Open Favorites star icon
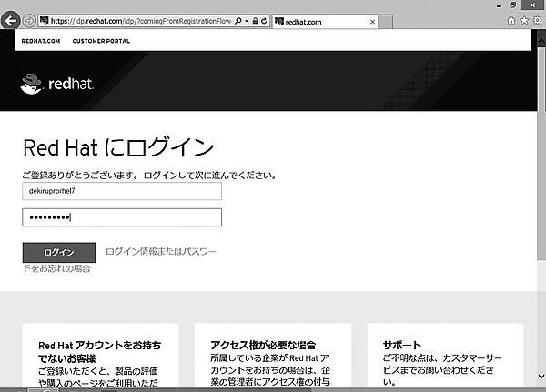546x392 pixels. [x=524, y=21]
